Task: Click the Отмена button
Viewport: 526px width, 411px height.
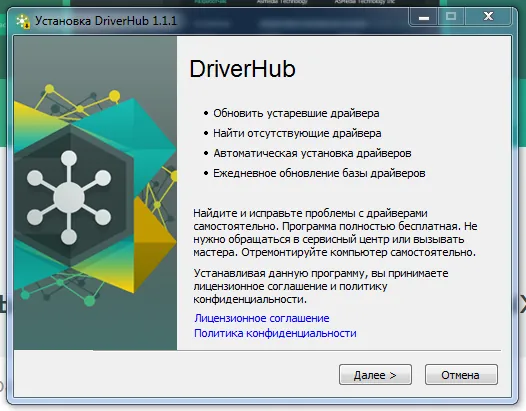Action: tap(461, 374)
